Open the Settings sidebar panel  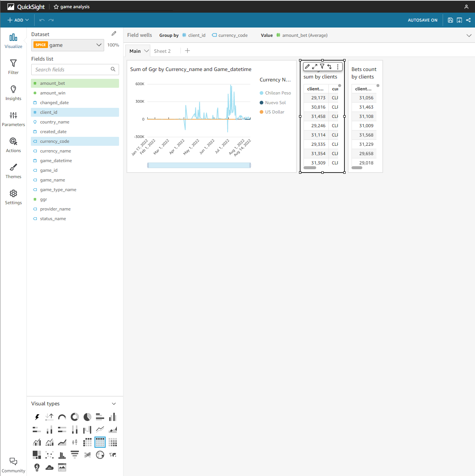(13, 197)
